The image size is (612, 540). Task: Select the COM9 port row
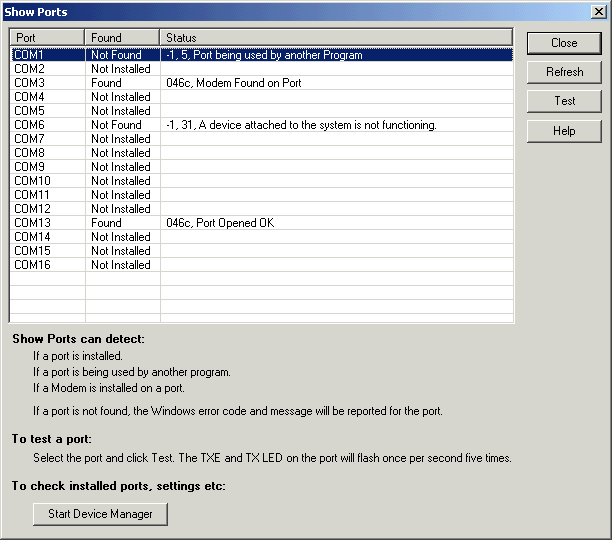pyautogui.click(x=262, y=167)
